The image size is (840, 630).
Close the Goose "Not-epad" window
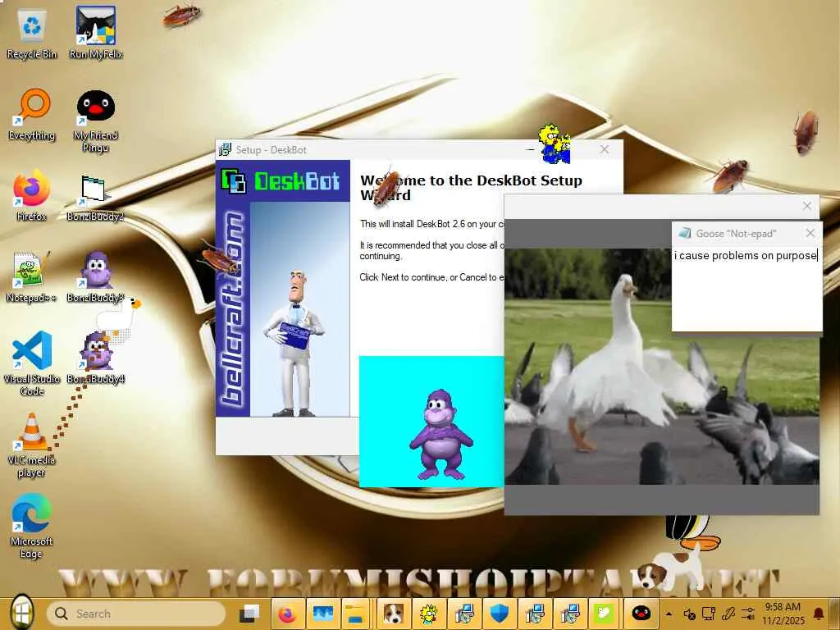coord(810,233)
